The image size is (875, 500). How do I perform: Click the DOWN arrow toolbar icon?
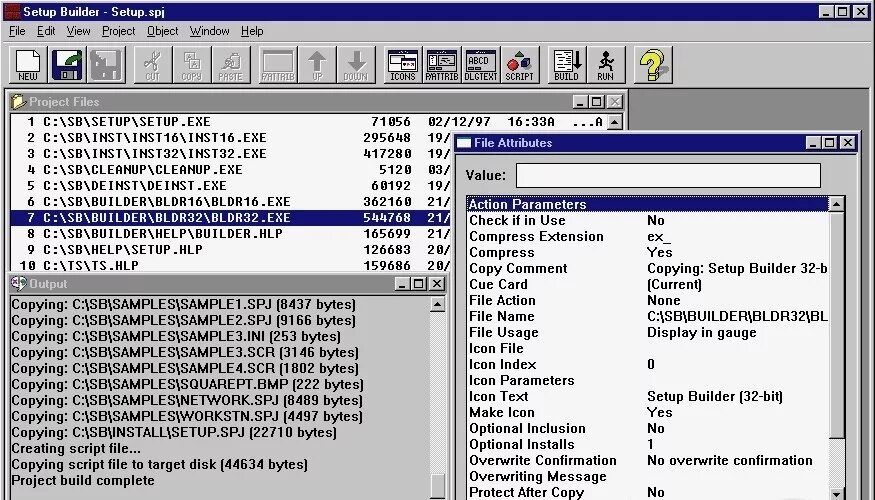(x=356, y=65)
